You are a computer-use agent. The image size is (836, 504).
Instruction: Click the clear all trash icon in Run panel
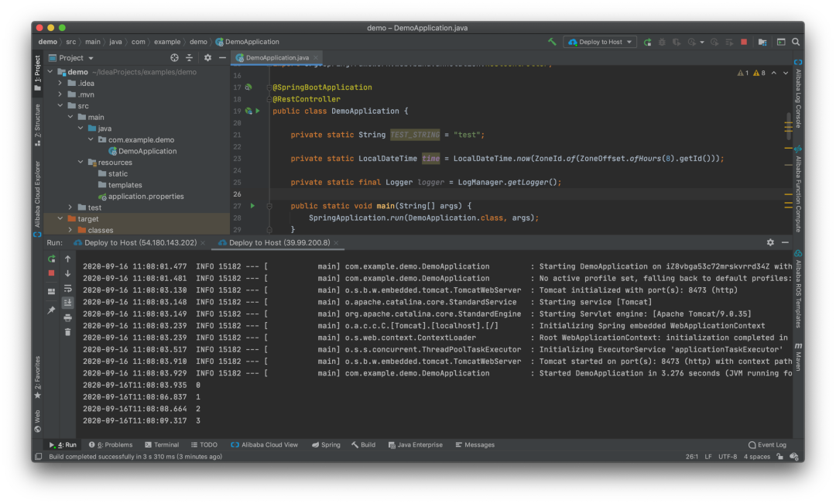coord(67,332)
